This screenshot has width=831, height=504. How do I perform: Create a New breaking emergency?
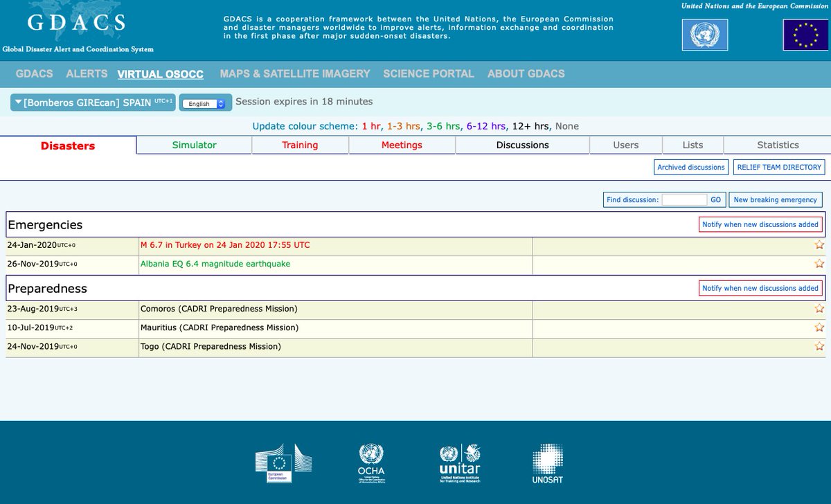[776, 199]
